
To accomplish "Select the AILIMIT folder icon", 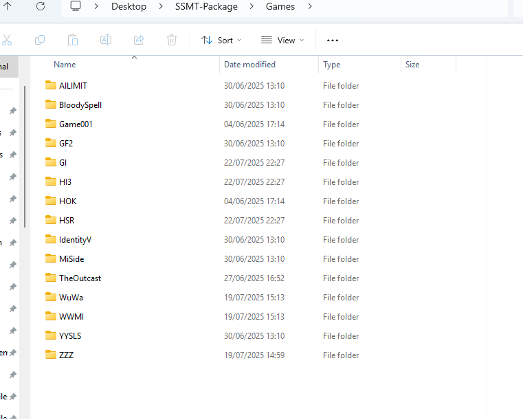I will 51,85.
